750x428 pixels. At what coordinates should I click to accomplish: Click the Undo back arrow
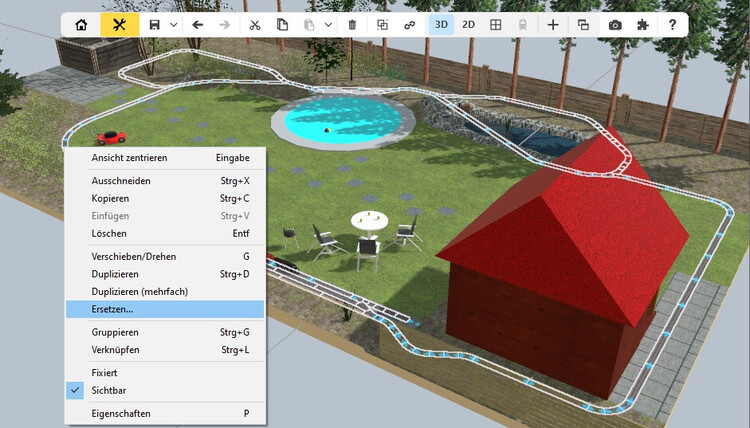pyautogui.click(x=198, y=25)
